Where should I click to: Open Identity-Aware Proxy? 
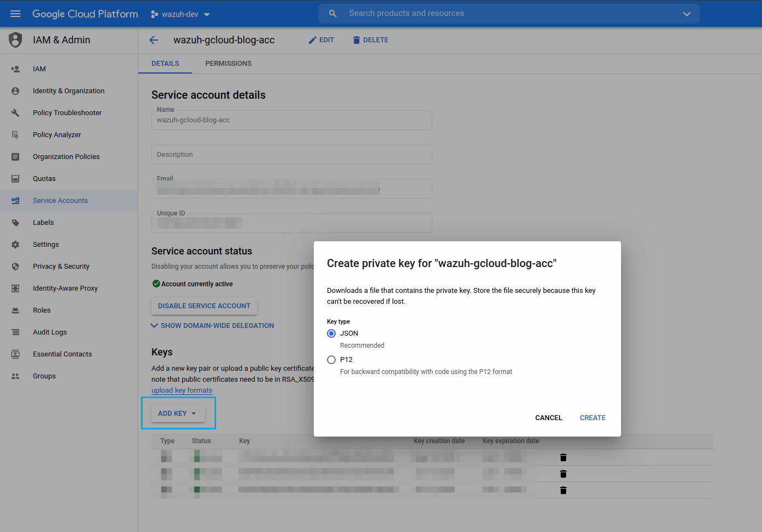[65, 288]
